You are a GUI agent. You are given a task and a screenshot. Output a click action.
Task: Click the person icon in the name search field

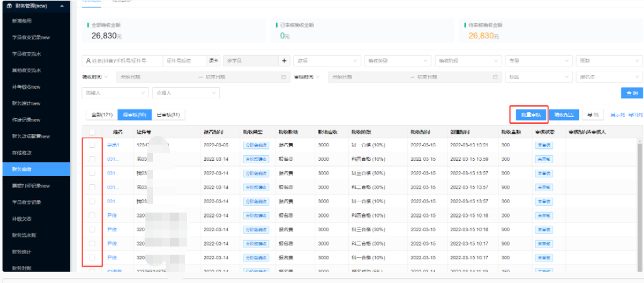point(88,61)
